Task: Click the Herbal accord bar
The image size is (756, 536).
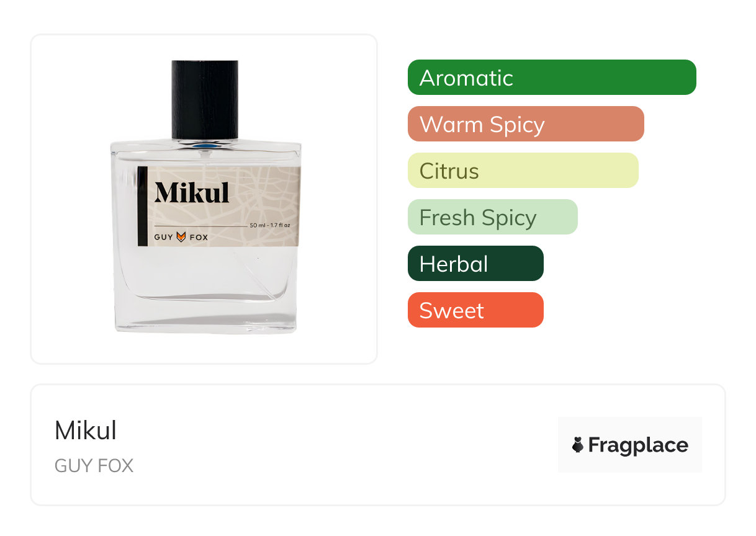Action: [x=475, y=264]
